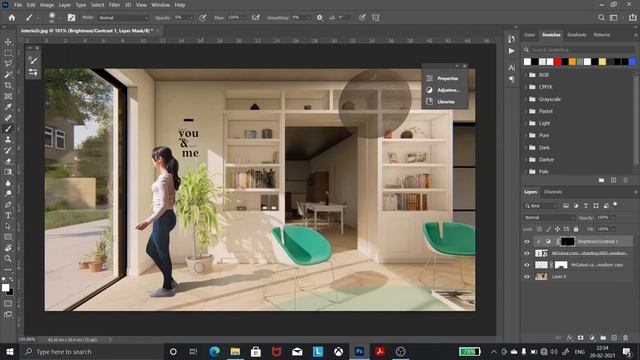This screenshot has height=360, width=640.
Task: Select the Eyedropper tool
Action: click(8, 107)
